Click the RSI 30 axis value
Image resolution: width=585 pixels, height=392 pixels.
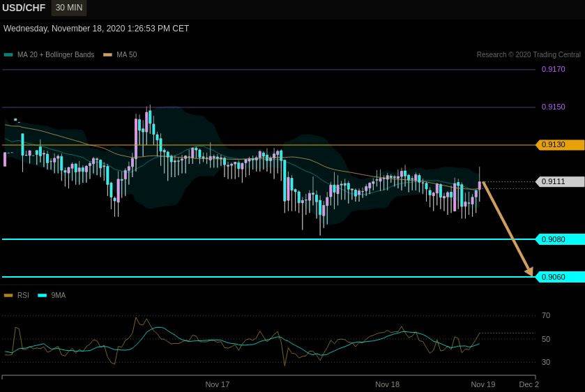tap(546, 362)
